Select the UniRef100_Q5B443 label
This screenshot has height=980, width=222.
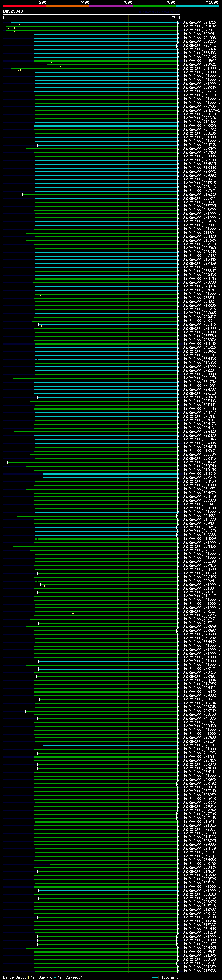point(199,187)
